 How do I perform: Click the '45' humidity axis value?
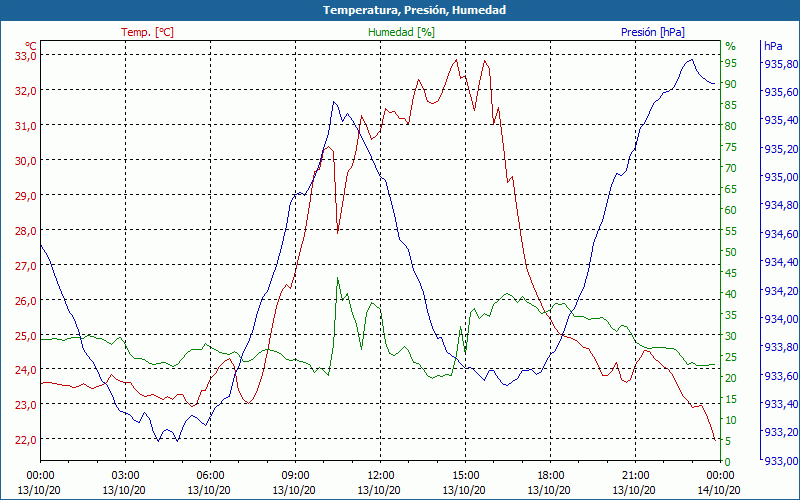[731, 273]
